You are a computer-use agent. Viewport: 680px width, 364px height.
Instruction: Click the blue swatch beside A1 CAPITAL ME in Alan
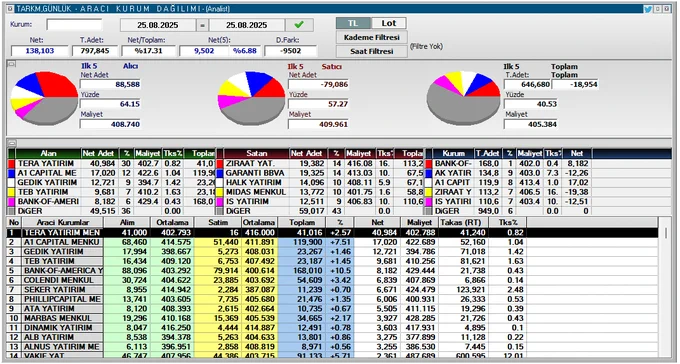pos(11,173)
